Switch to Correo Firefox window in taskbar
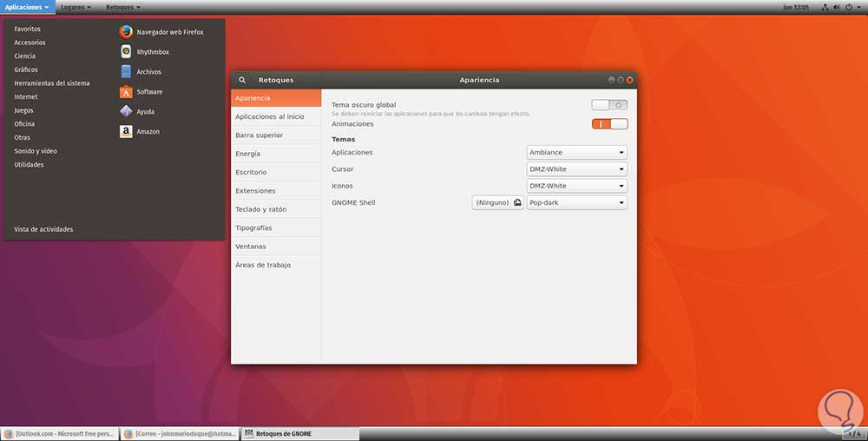Image resolution: width=868 pixels, height=441 pixels. [x=180, y=434]
